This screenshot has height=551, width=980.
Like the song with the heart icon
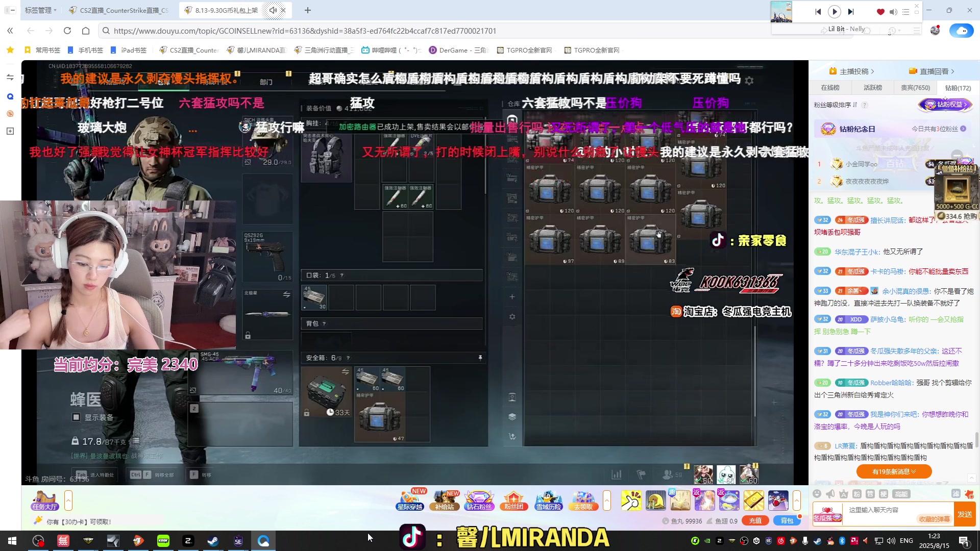(x=880, y=12)
